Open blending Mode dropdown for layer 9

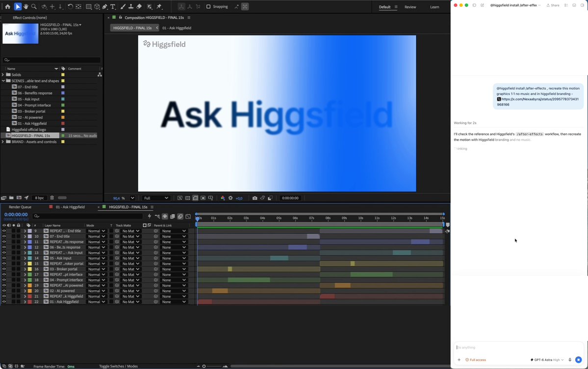coord(96,231)
